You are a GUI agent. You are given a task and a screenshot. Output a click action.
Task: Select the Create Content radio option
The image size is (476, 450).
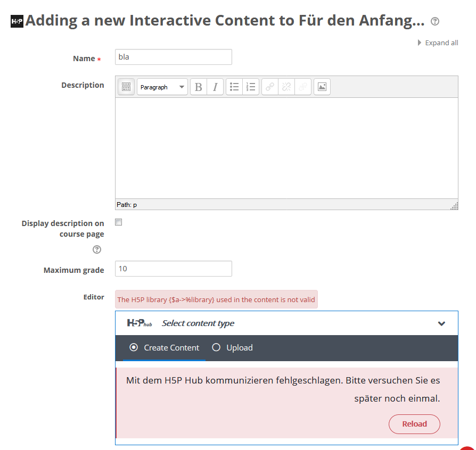[164, 347]
